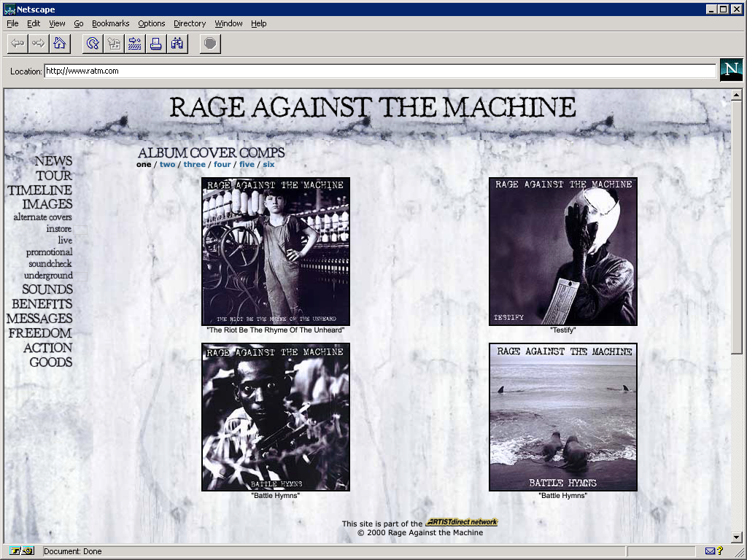Open the ACTION section link
Image resolution: width=747 pixels, height=560 pixels.
pyautogui.click(x=48, y=348)
